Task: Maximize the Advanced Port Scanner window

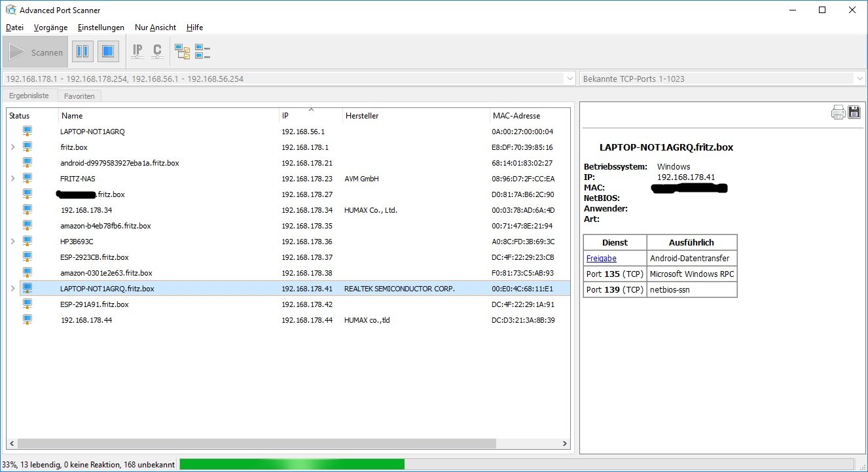Action: tap(822, 10)
